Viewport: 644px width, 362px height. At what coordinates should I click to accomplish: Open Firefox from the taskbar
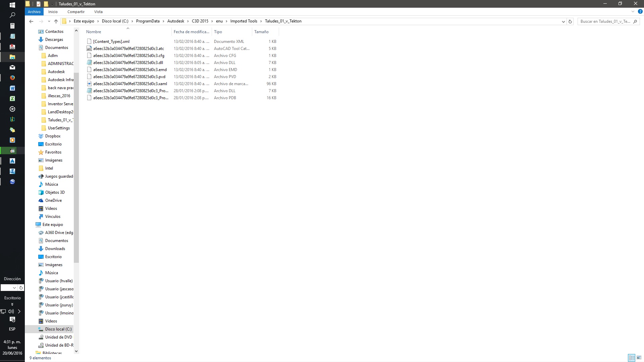pos(12,78)
